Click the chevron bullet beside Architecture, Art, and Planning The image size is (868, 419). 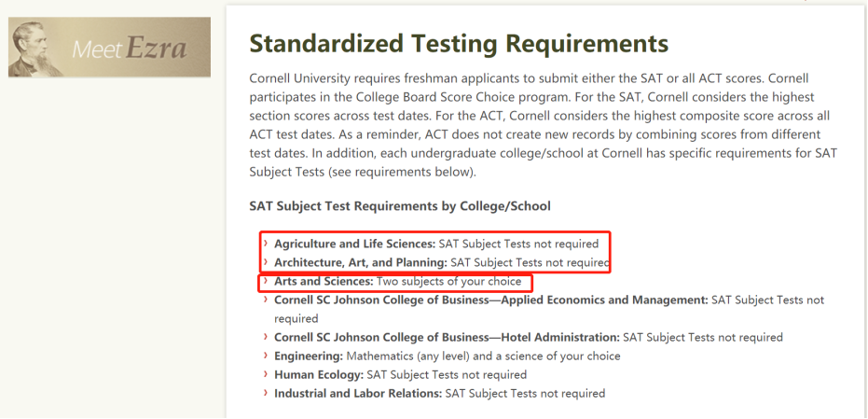pyautogui.click(x=266, y=261)
